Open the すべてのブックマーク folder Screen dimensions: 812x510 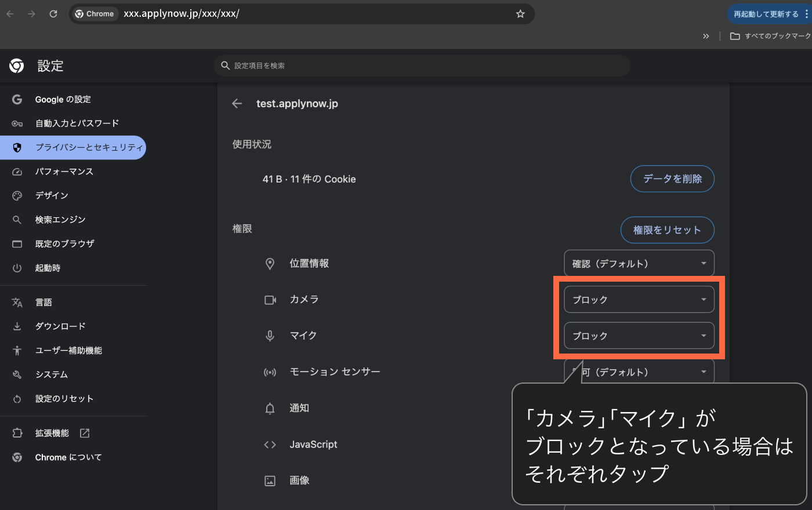(x=770, y=36)
